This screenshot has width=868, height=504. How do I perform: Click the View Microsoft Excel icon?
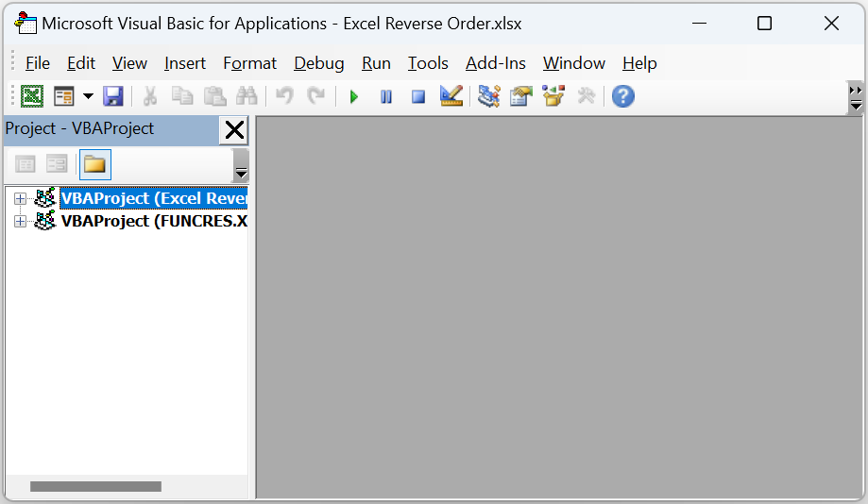(32, 96)
